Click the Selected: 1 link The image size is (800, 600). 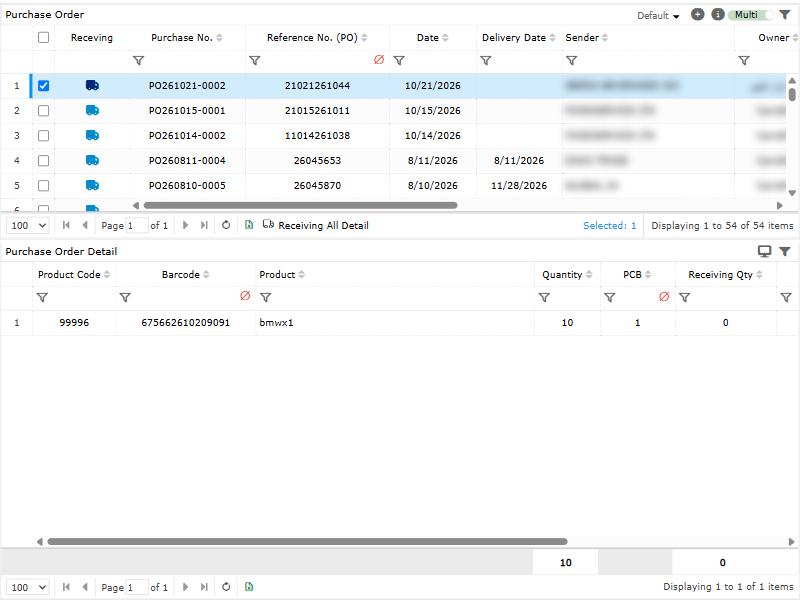[610, 226]
